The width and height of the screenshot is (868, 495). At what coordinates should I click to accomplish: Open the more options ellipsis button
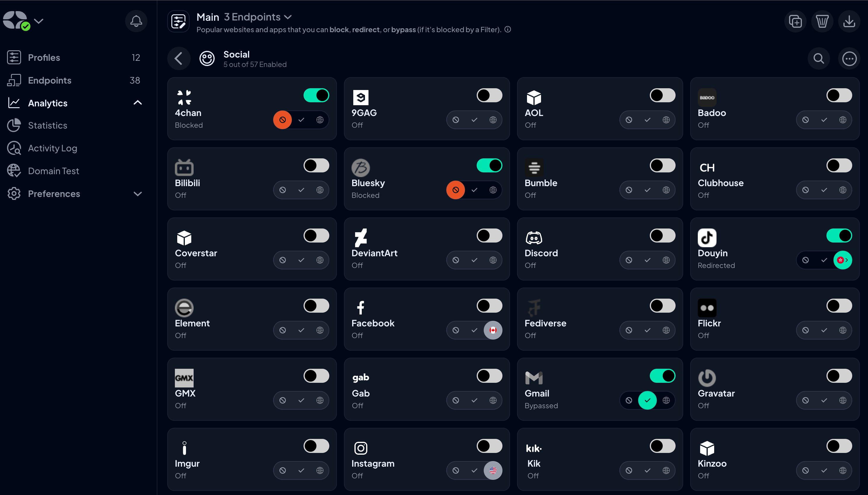[x=849, y=58]
